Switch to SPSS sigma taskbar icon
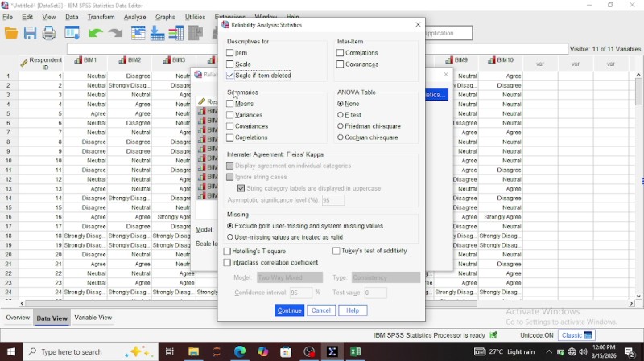 (332, 351)
